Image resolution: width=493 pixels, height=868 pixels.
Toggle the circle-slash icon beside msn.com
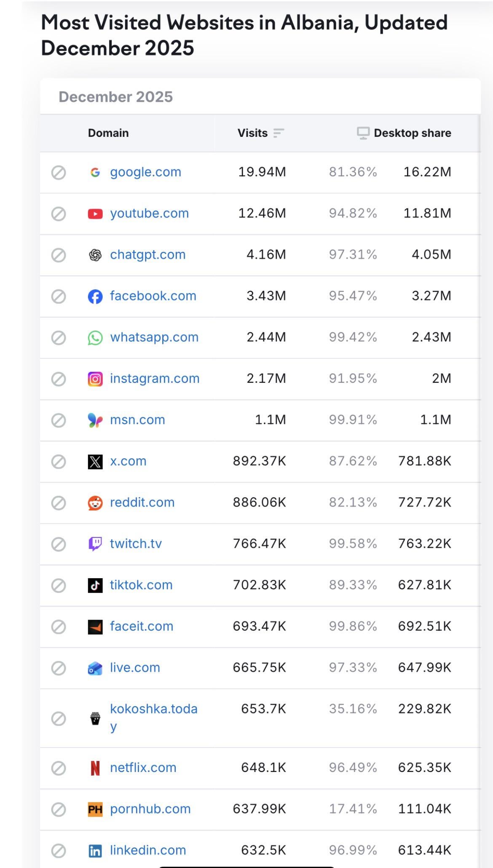[x=59, y=420]
